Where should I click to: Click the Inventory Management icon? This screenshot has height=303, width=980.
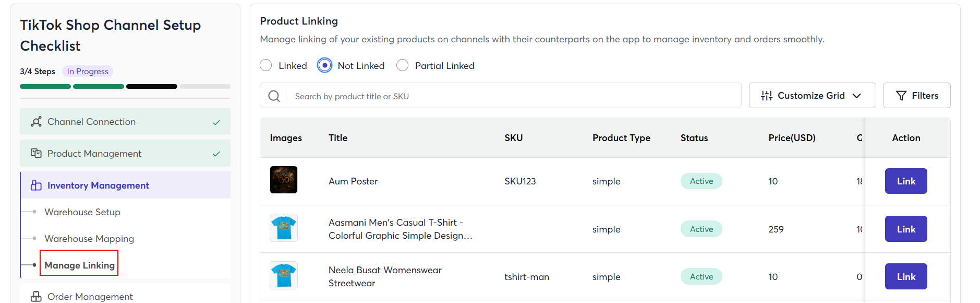pos(36,185)
